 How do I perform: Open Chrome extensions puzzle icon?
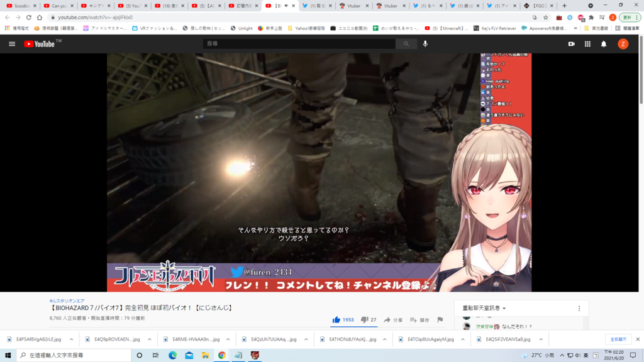591,17
